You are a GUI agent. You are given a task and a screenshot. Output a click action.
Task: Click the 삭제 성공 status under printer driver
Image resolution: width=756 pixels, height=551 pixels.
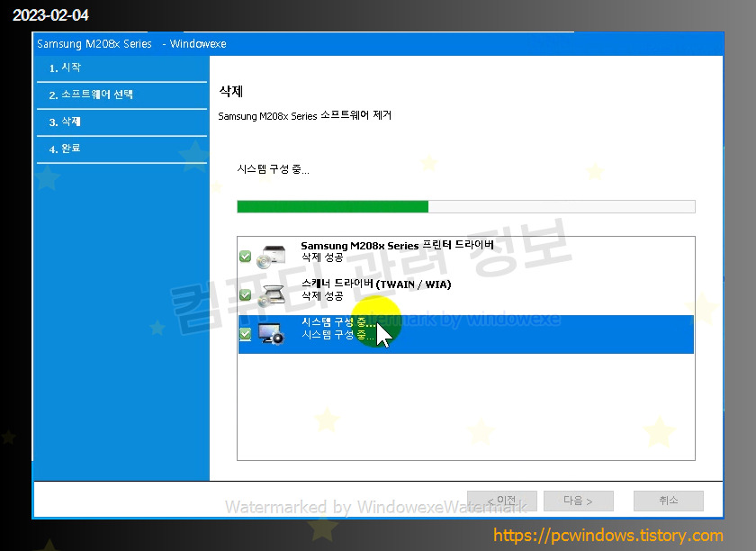(322, 257)
